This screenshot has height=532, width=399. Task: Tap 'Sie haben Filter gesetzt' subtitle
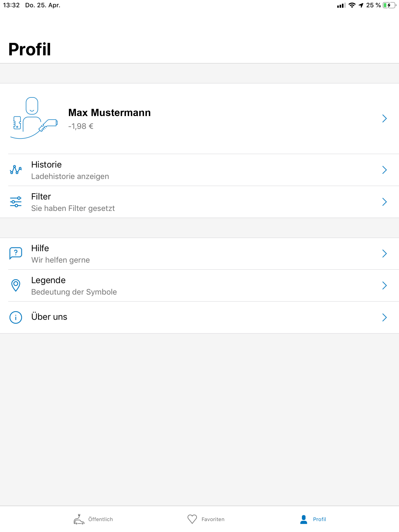tap(73, 208)
